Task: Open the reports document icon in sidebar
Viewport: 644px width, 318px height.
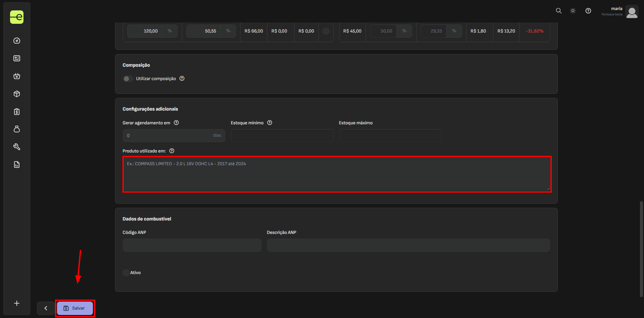Action: coord(17,165)
